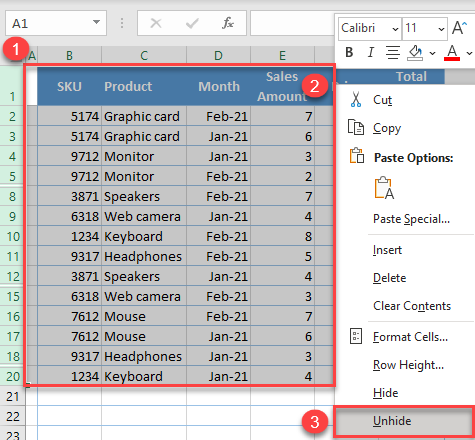This screenshot has height=440, width=475.
Task: Choose Paste Special from context menu
Action: [x=411, y=219]
